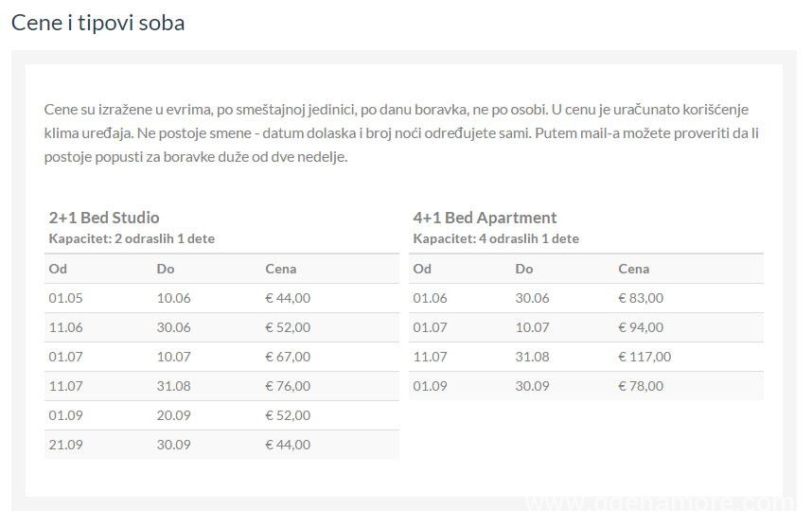Viewport: 812px width, 526px height.
Task: Select the 2+1 Bed Studio title
Action: click(x=104, y=218)
